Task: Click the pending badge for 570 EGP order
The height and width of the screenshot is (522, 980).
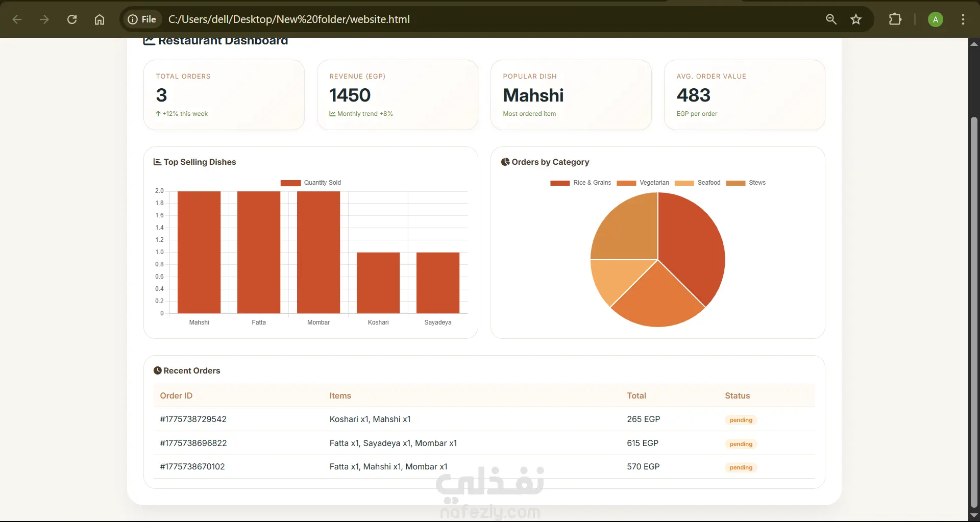Action: coord(741,467)
